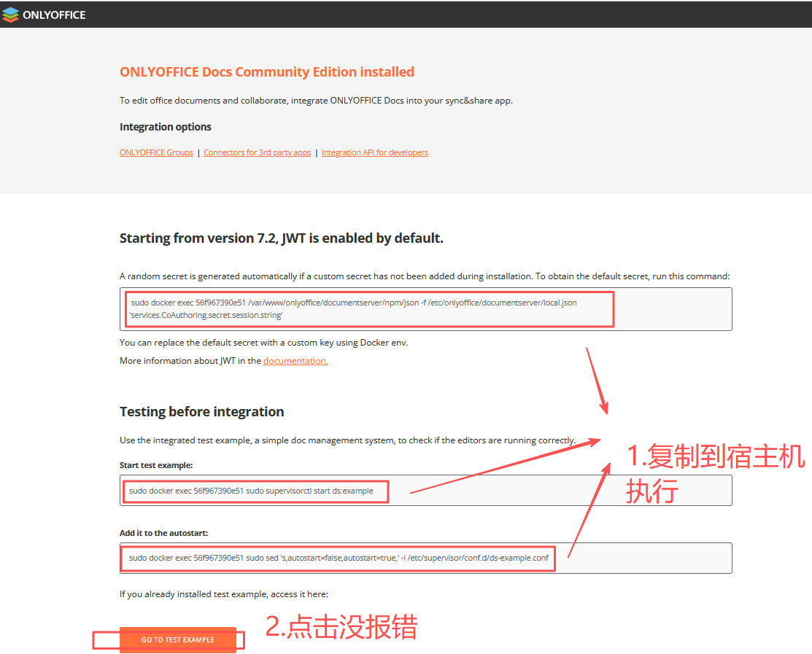Open Connectors for 3rd party apps link
This screenshot has width=812, height=654.
[x=257, y=152]
